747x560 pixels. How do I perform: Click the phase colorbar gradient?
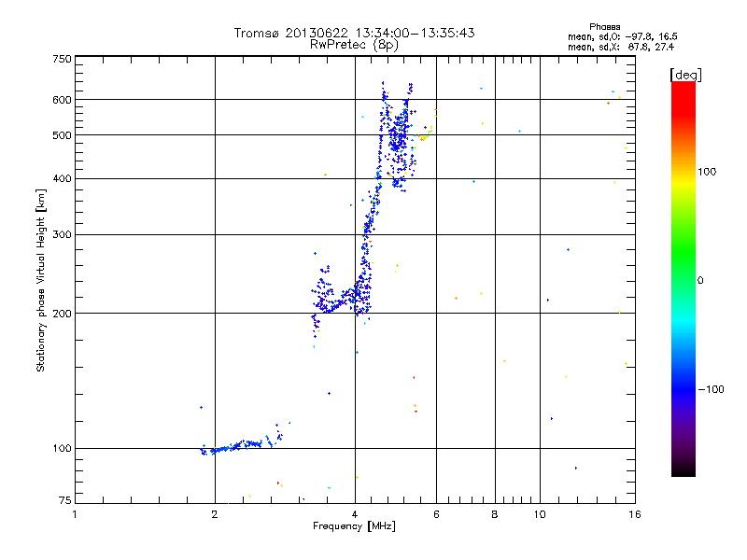click(x=684, y=279)
